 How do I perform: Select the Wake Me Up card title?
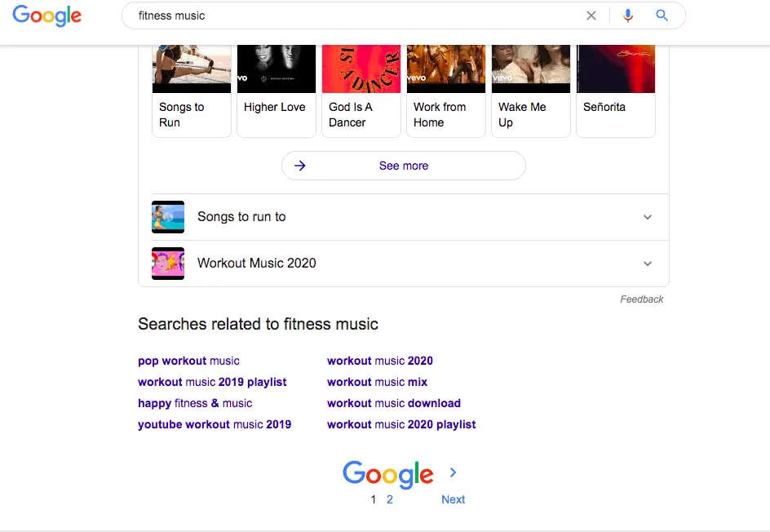click(x=522, y=114)
